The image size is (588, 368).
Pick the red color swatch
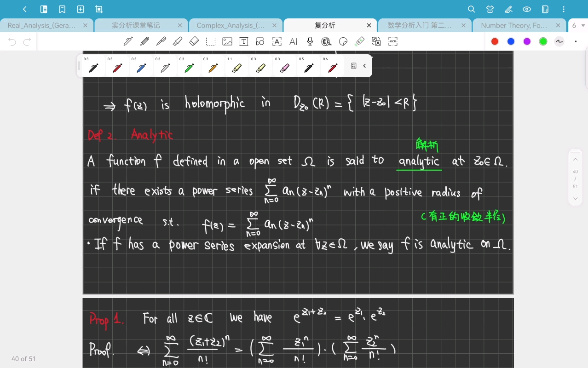[x=495, y=41]
